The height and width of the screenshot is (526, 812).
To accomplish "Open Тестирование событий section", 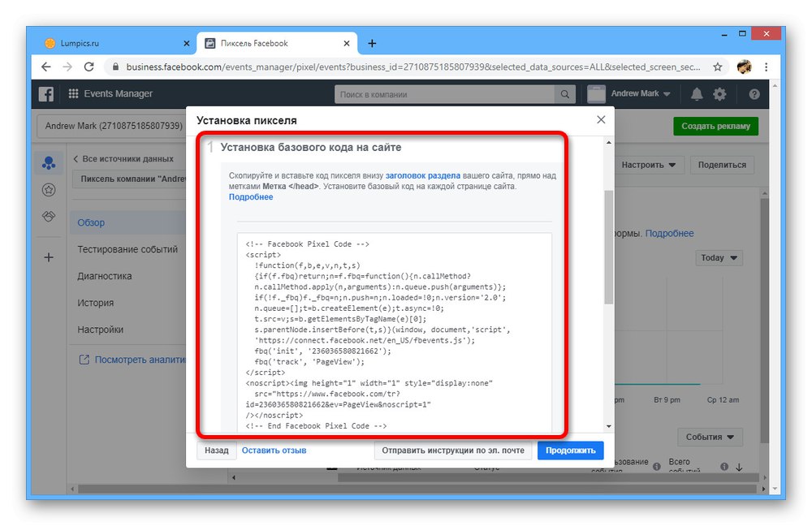I will pos(127,249).
